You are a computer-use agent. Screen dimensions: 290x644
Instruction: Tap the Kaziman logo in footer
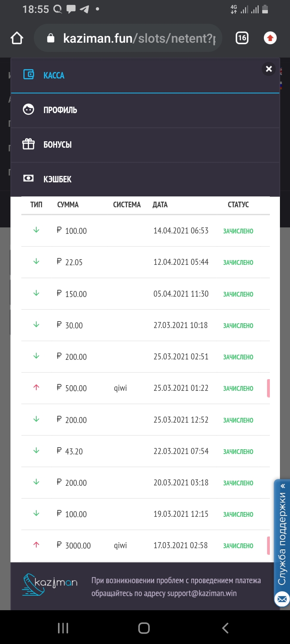tap(50, 584)
